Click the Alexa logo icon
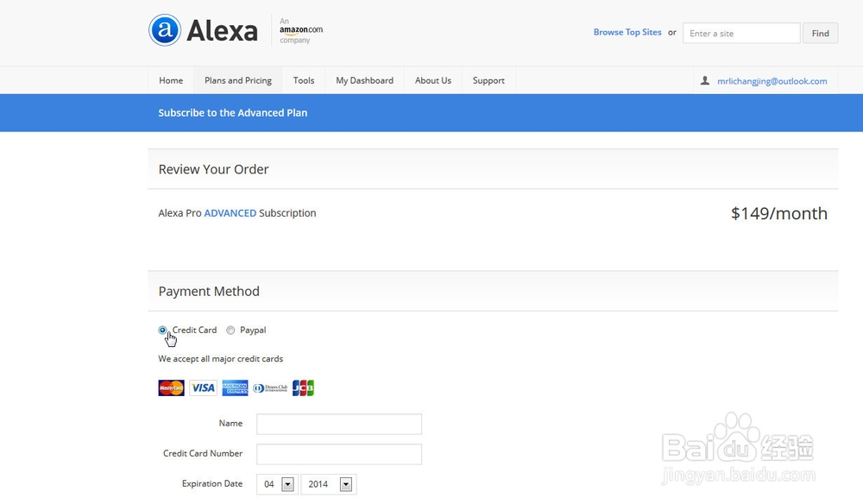This screenshot has height=504, width=863. (x=165, y=30)
